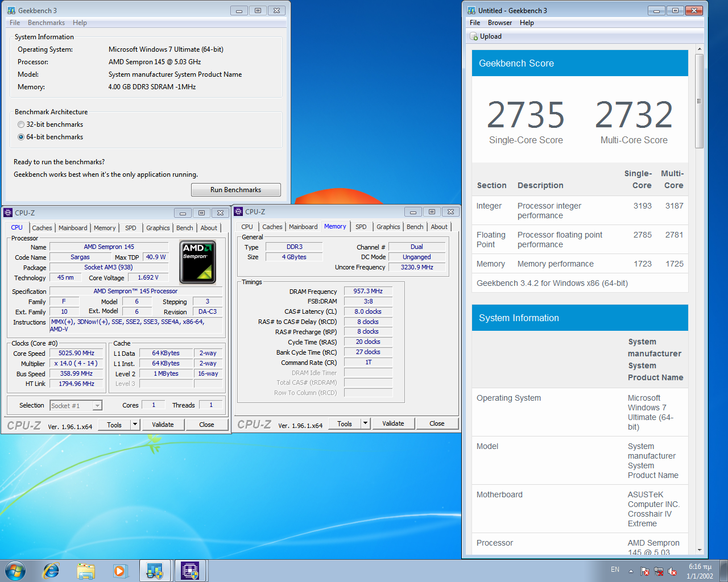728x582 pixels.
Task: Click scrollbar up arrow in Geekbench results
Action: point(700,50)
